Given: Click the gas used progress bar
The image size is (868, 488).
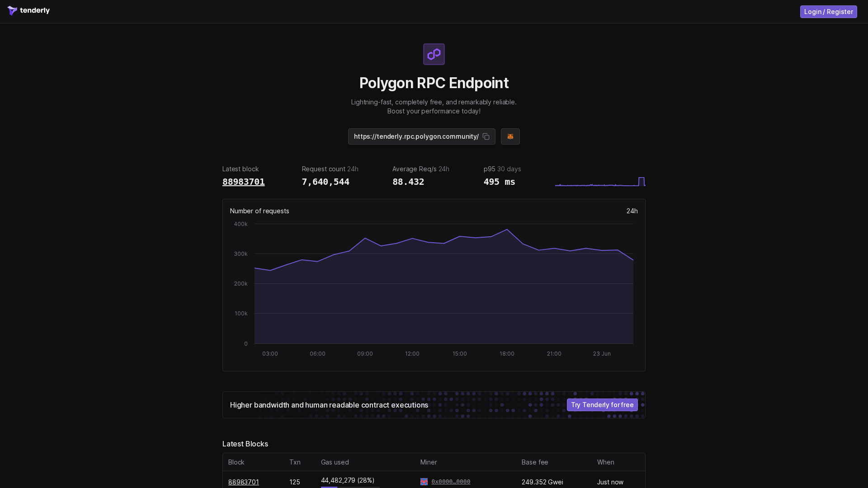Looking at the screenshot, I should tap(350, 487).
